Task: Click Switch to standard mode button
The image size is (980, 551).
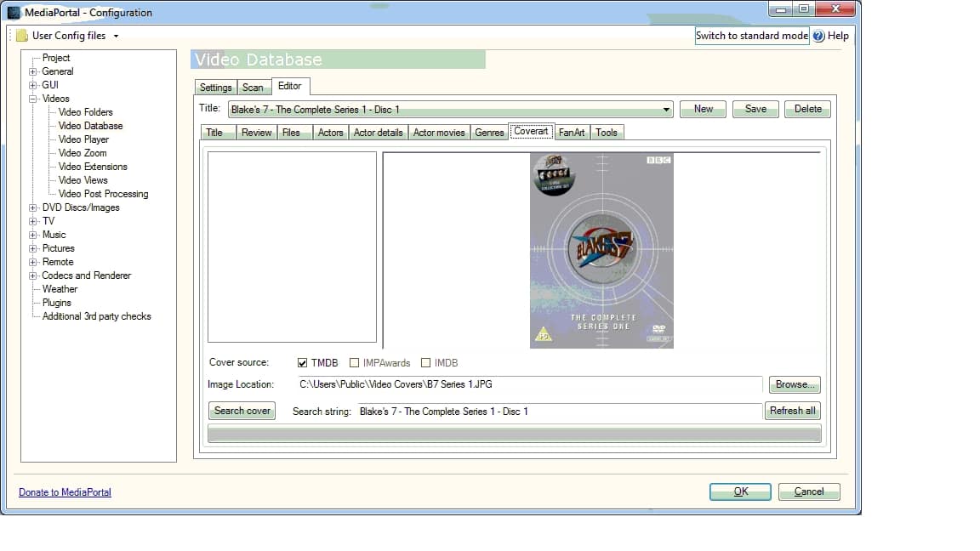Action: pyautogui.click(x=752, y=37)
